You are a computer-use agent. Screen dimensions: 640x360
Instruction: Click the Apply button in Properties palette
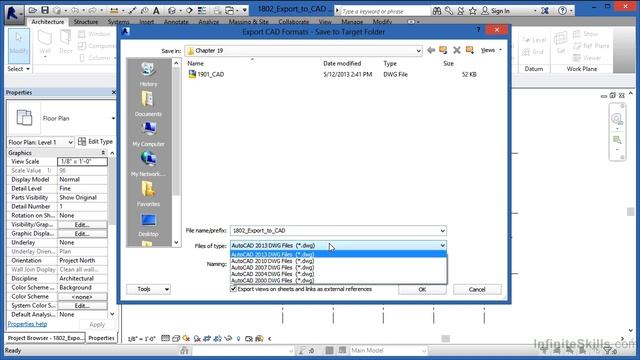(x=97, y=324)
